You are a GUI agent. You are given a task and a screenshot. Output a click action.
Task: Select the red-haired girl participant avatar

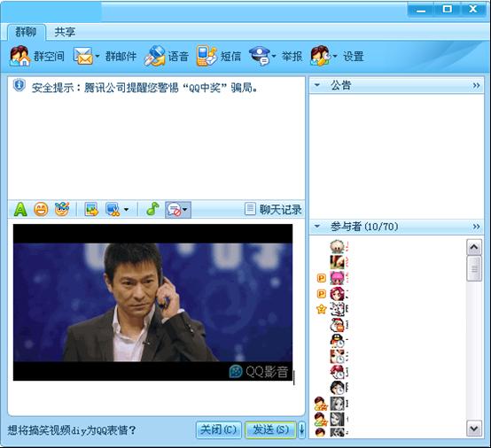[x=338, y=293]
